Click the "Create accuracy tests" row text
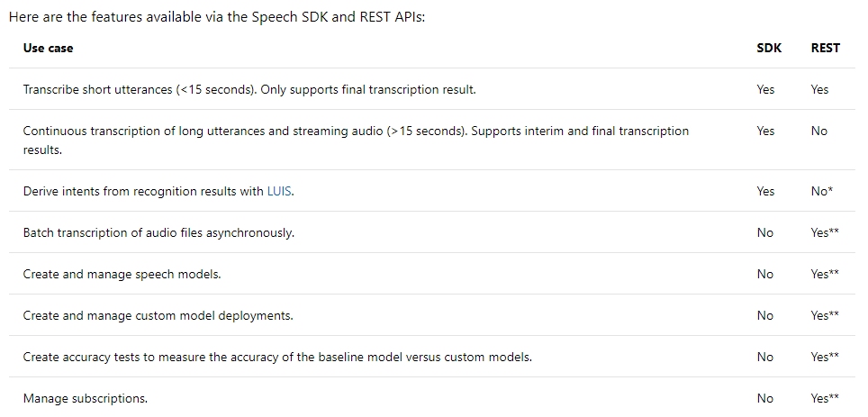 277,357
